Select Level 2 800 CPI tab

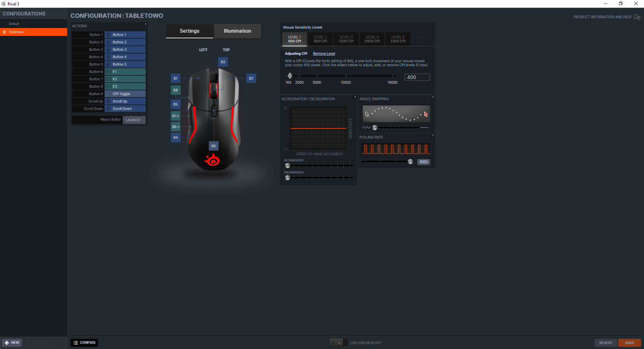click(320, 39)
